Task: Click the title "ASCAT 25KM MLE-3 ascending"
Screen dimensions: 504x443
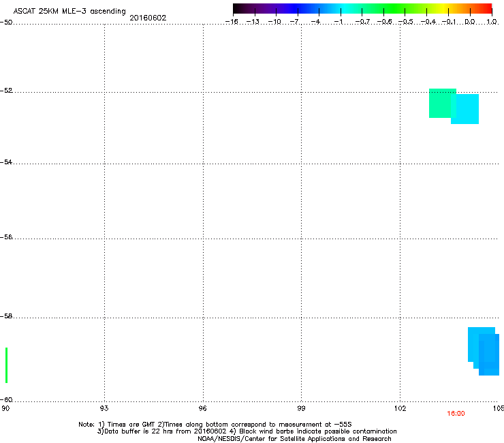Action: point(69,12)
